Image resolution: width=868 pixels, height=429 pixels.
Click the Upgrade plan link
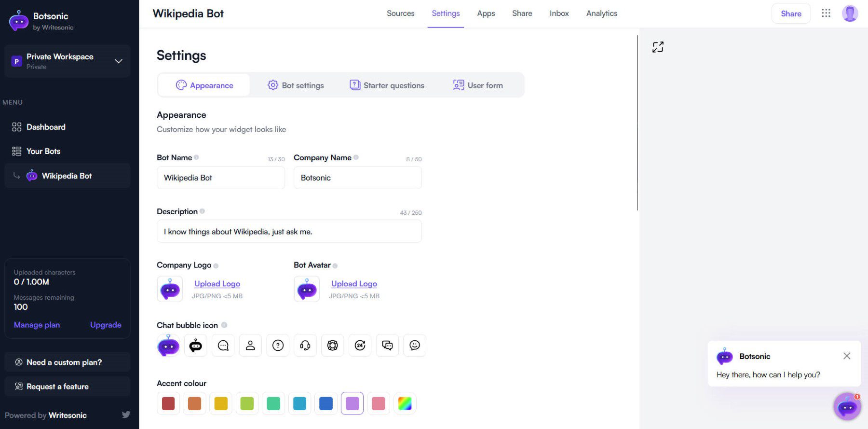106,325
